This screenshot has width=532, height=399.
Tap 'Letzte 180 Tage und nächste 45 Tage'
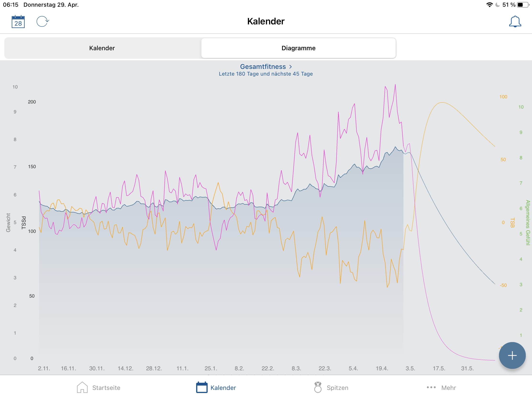click(266, 74)
